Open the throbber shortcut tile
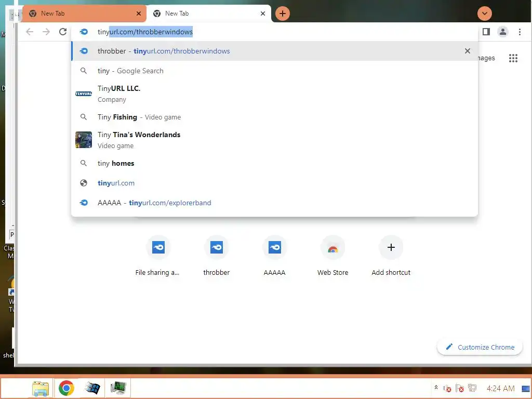 tap(217, 256)
